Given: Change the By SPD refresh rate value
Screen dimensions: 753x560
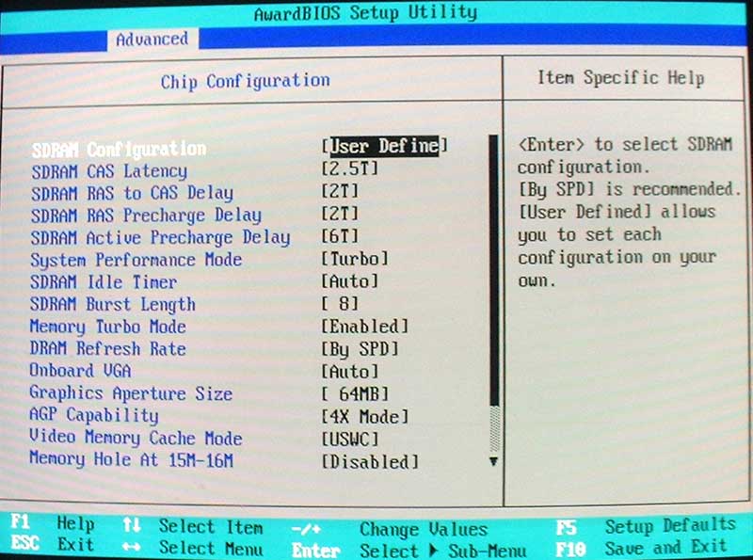Looking at the screenshot, I should pos(360,349).
